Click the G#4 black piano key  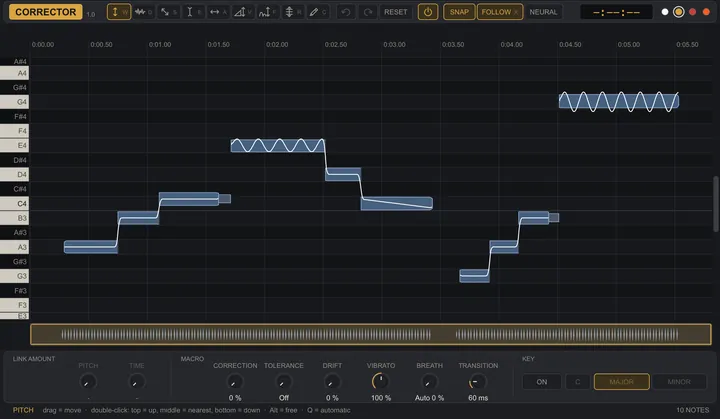click(x=14, y=87)
